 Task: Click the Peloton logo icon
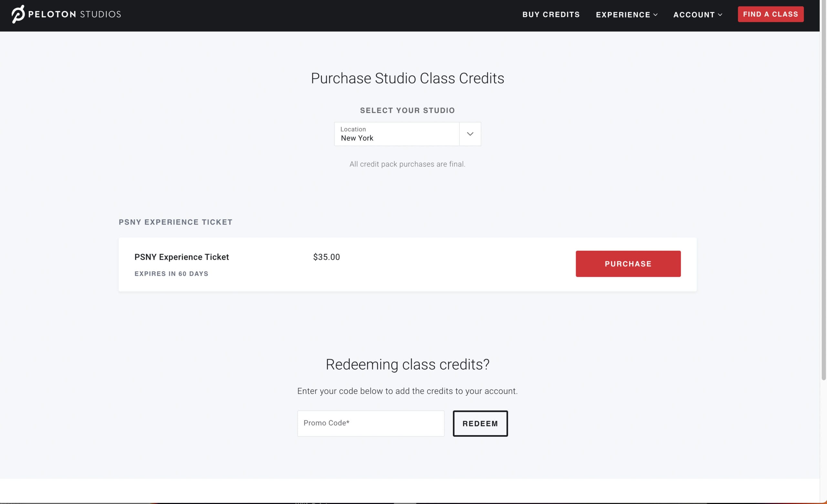point(18,14)
